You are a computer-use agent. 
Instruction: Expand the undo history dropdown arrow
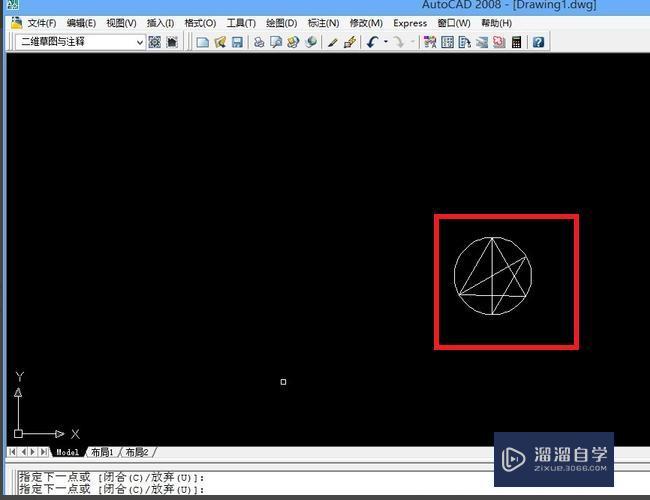point(386,41)
